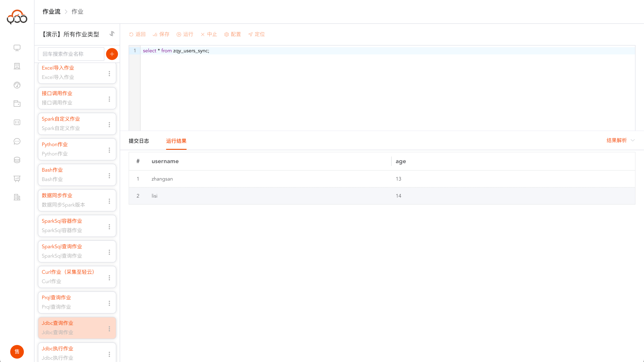Select the 运行结果 tab

click(176, 141)
